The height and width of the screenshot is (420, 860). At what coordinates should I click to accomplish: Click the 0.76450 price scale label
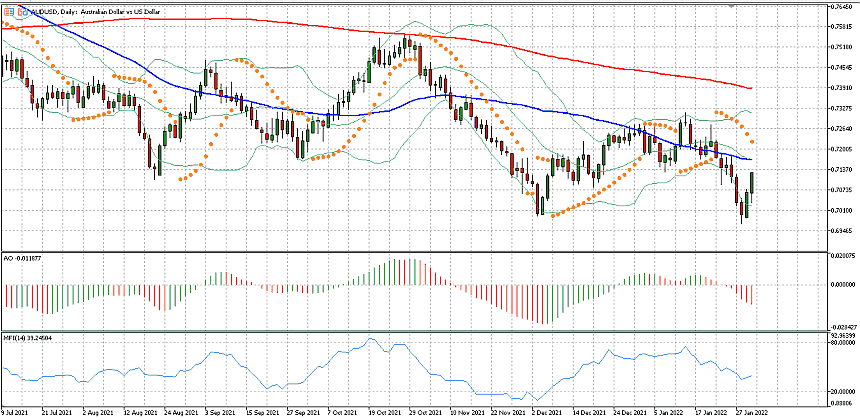(841, 6)
